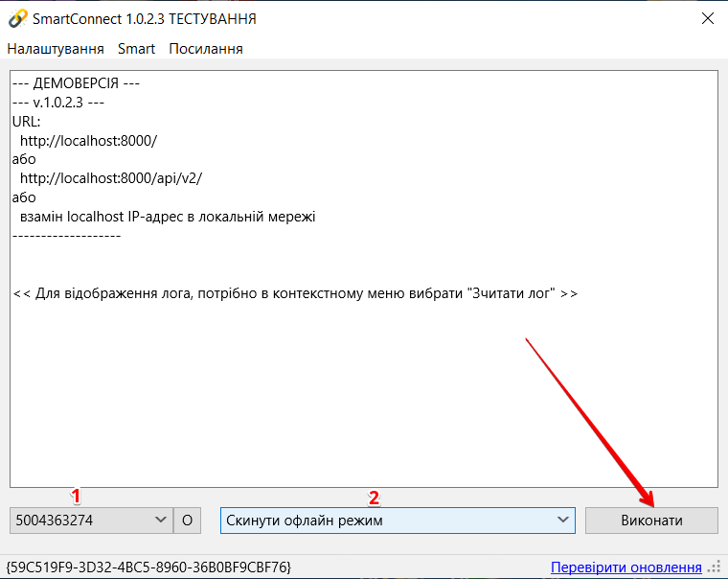Click empty area of the log panel
Image resolution: width=728 pixels, height=579 pixels.
[x=364, y=403]
